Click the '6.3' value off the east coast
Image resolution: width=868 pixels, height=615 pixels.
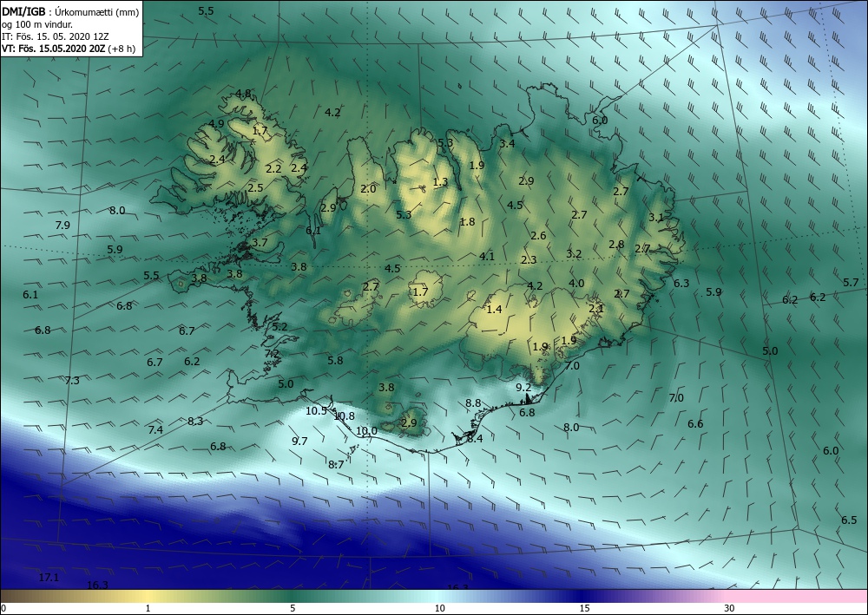click(681, 283)
